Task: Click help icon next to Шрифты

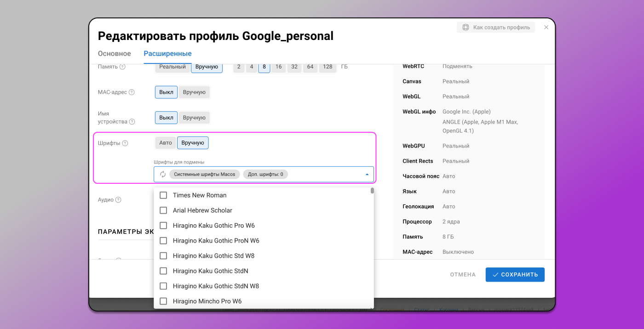Action: (125, 143)
